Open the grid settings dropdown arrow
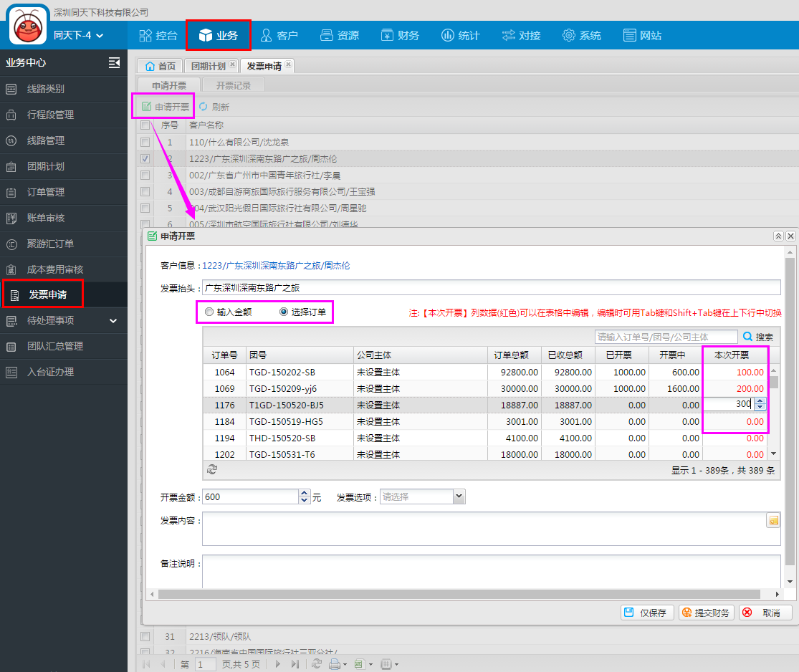 [x=396, y=664]
